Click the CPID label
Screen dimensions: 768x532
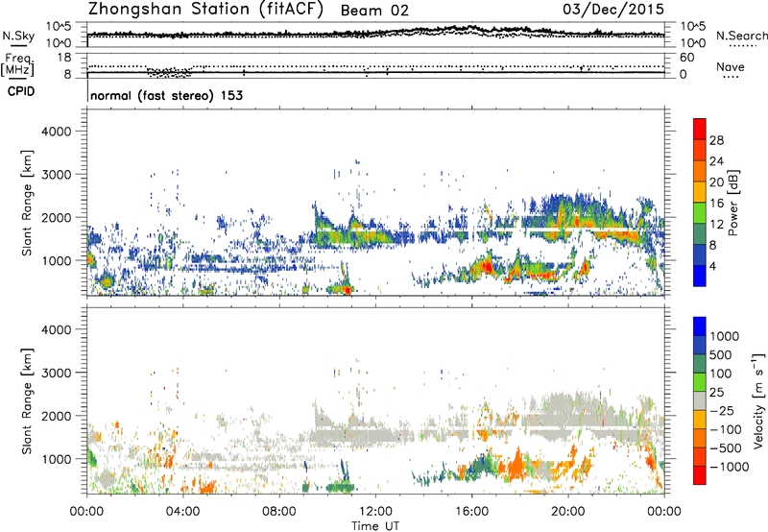point(21,91)
